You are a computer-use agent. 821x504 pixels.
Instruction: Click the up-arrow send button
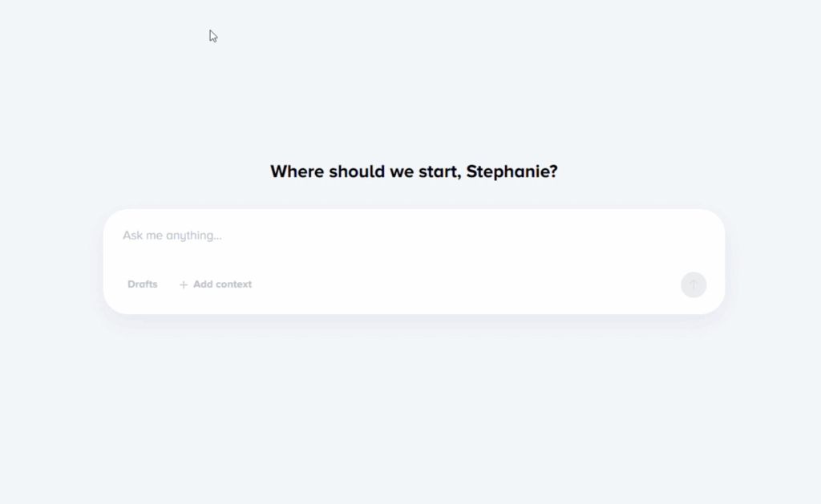pyautogui.click(x=694, y=284)
